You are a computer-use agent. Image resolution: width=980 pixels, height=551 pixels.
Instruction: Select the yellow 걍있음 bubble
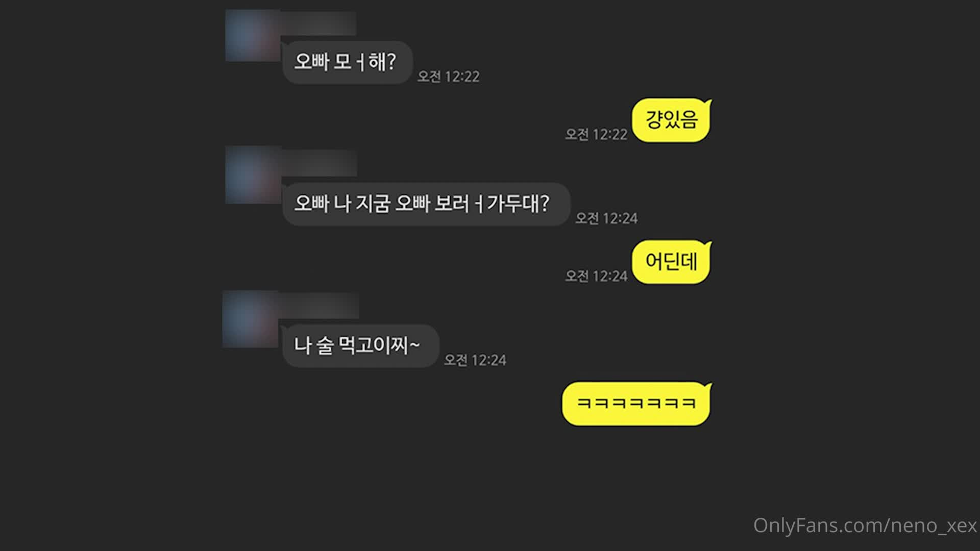coord(672,120)
